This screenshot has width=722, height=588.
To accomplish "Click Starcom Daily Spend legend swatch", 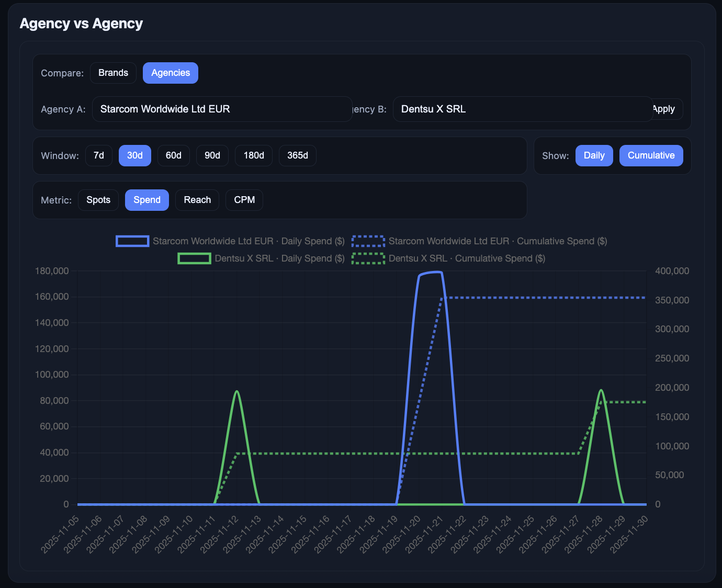I will pos(132,241).
